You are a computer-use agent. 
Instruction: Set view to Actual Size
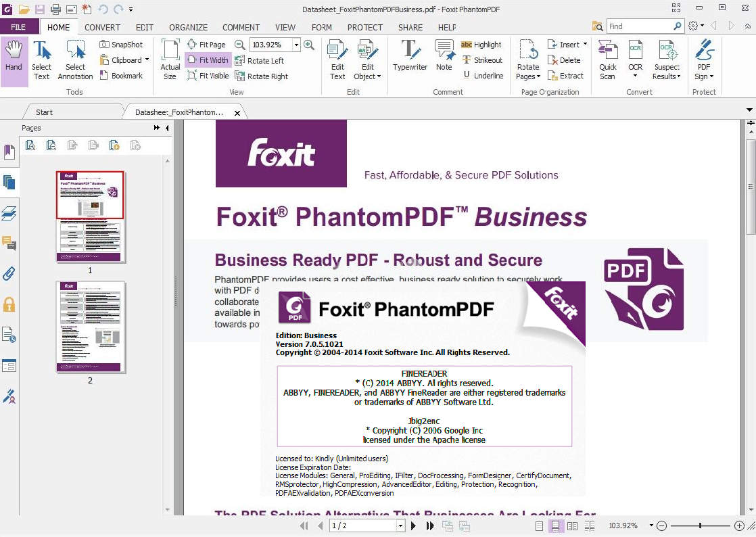click(170, 61)
